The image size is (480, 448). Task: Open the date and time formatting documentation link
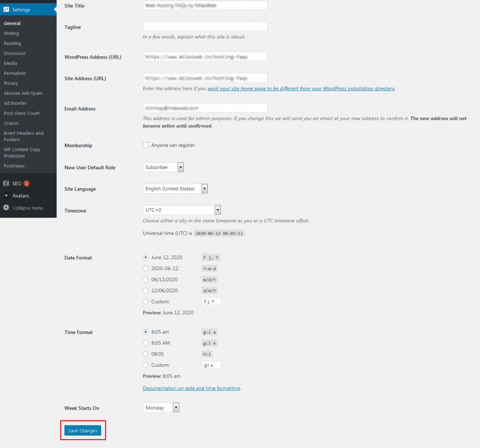[x=191, y=388]
